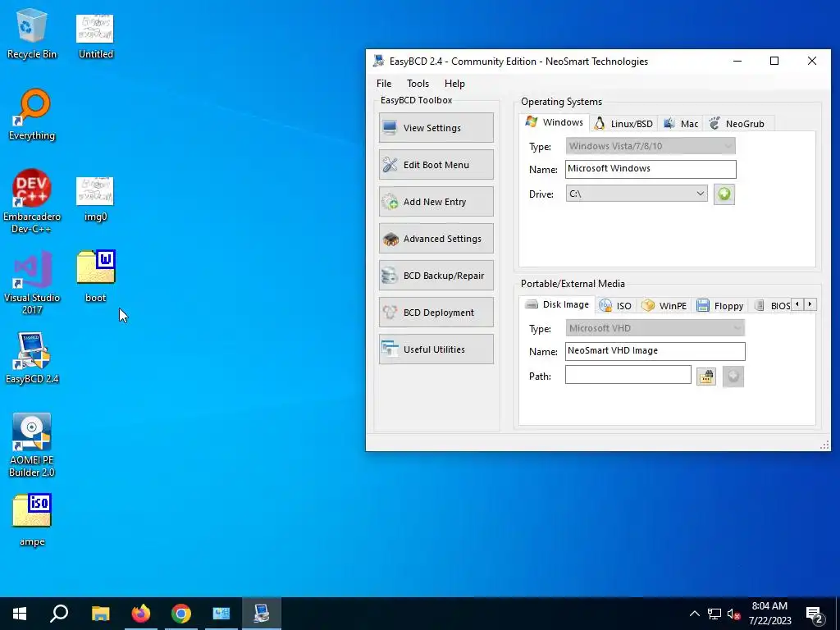
Task: Click the EasyBCD taskbar icon
Action: (262, 614)
